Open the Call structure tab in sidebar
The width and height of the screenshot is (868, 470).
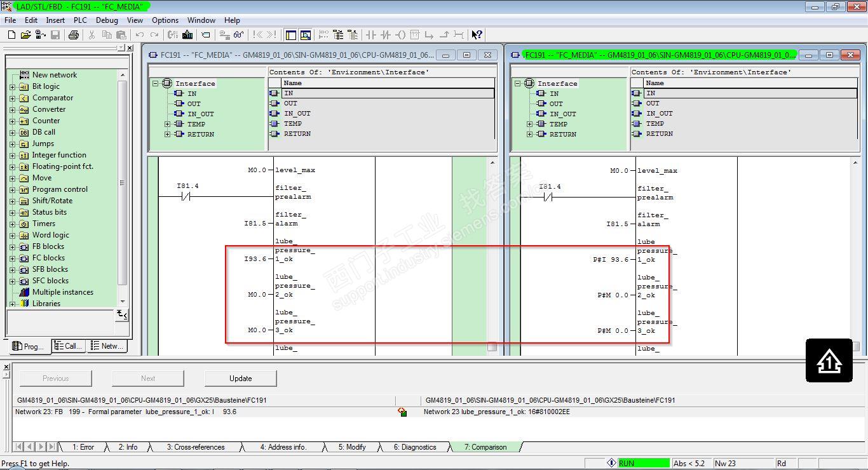69,346
